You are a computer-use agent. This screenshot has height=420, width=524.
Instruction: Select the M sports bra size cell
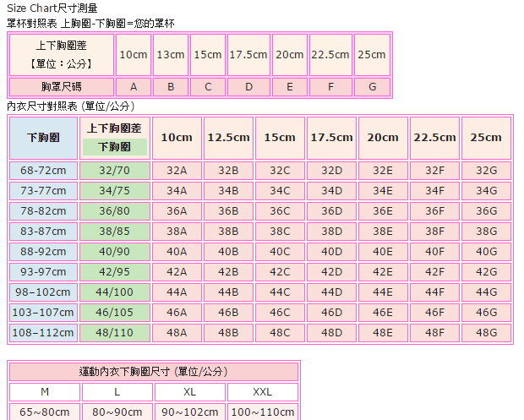point(45,392)
